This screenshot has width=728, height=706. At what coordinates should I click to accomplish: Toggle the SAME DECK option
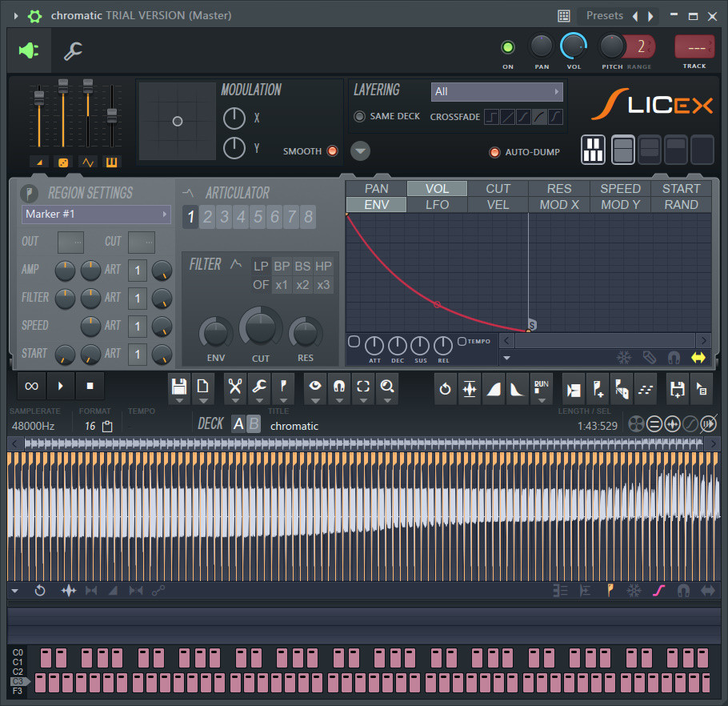point(361,115)
